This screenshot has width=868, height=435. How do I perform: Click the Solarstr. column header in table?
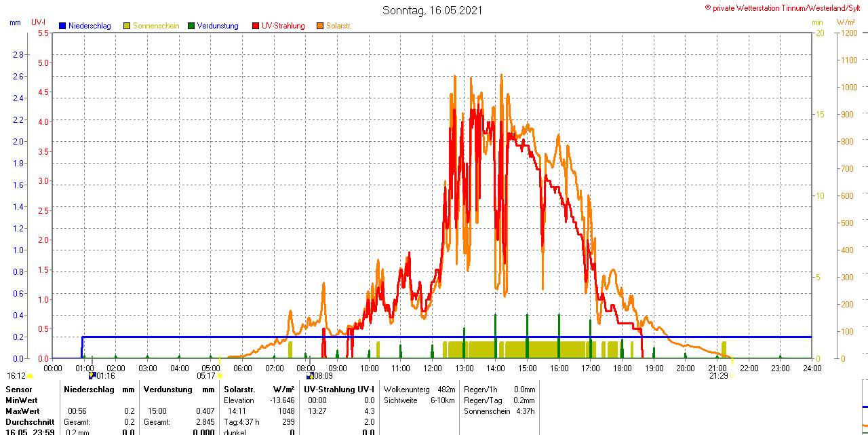pos(239,390)
